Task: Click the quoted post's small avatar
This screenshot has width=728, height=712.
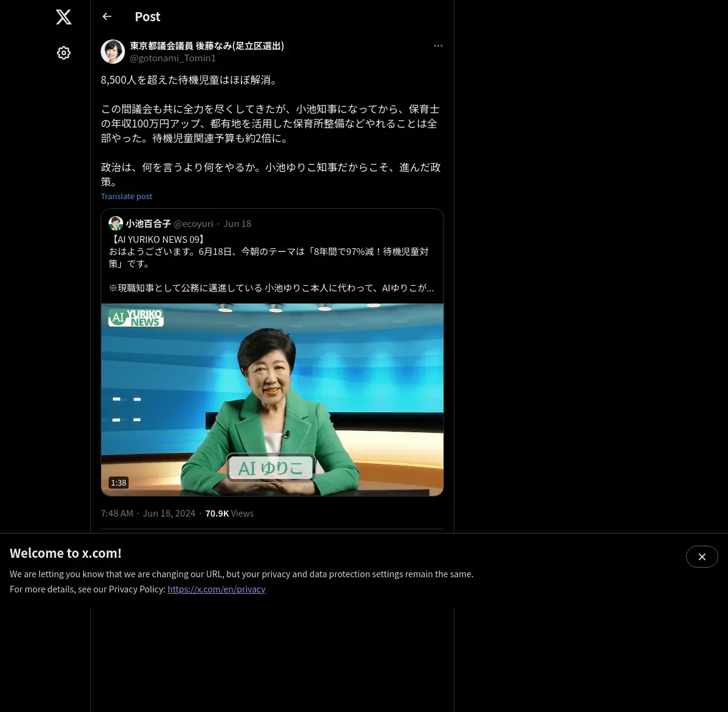Action: pos(116,223)
